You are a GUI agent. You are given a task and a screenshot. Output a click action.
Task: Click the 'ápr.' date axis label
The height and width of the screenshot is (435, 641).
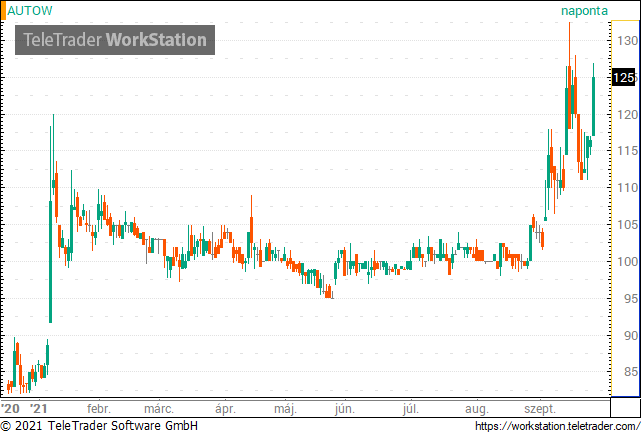click(225, 408)
